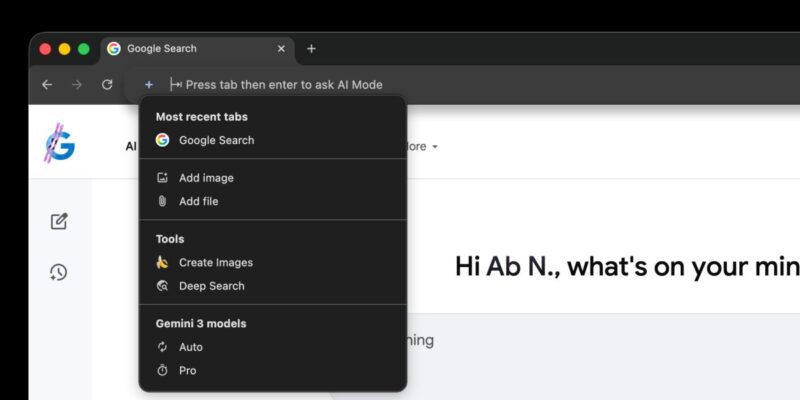Click the banana Create Images icon
This screenshot has height=400, width=800.
[162, 262]
